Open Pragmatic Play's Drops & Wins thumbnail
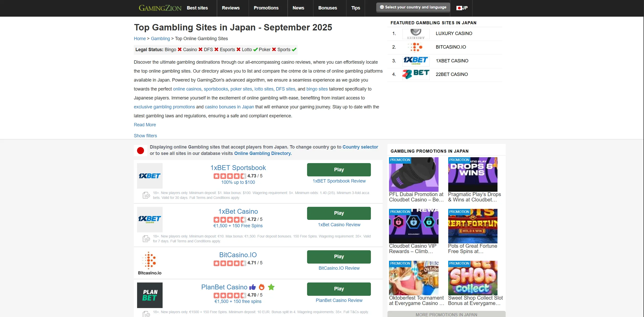Image resolution: width=644 pixels, height=317 pixels. point(472,174)
